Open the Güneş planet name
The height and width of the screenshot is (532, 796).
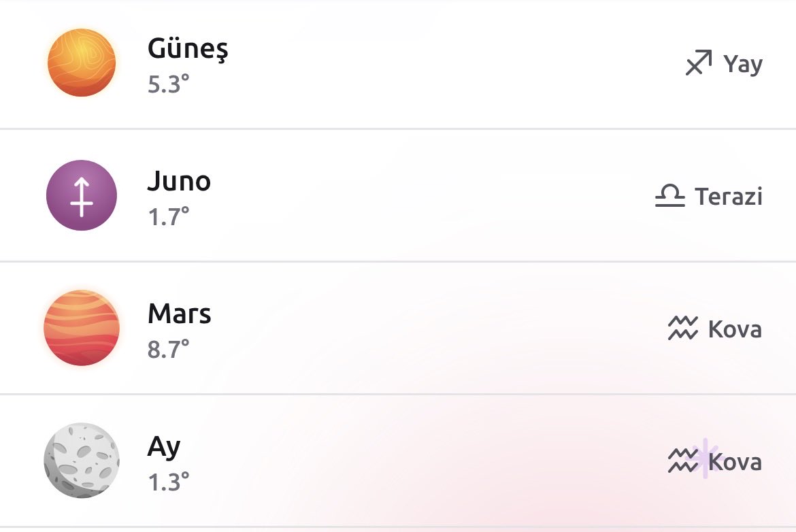[x=188, y=49]
